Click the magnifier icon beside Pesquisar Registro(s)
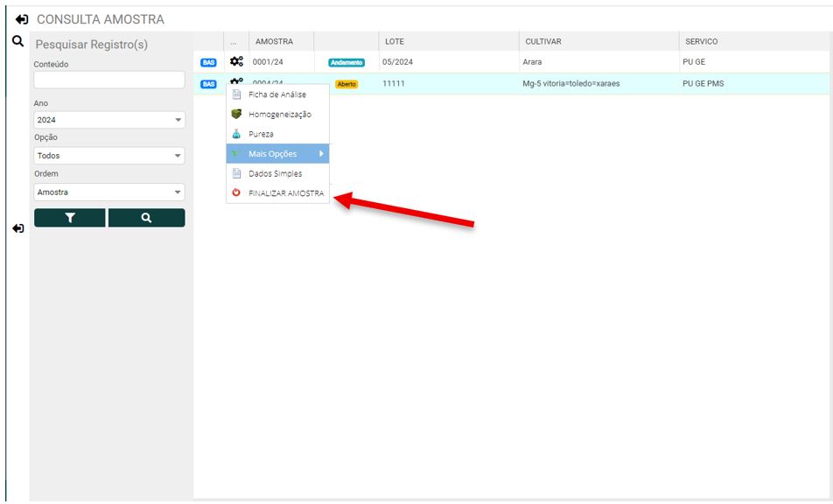The image size is (833, 504). [17, 41]
